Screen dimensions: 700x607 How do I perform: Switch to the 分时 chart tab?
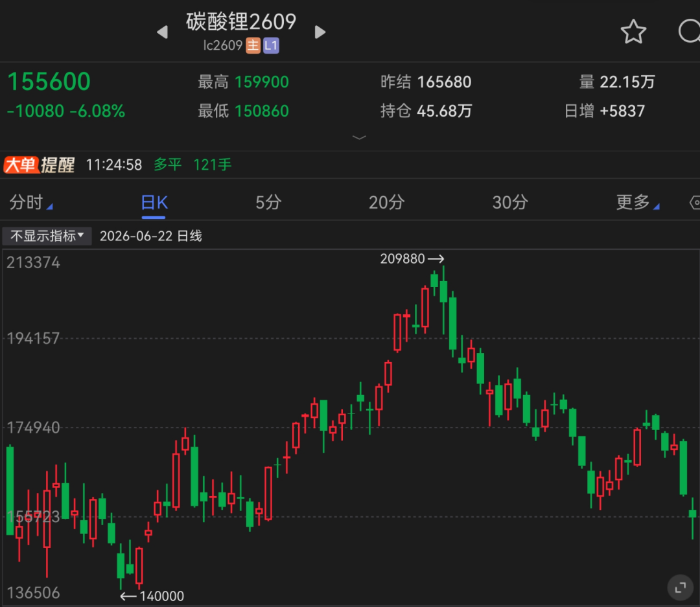click(x=31, y=203)
